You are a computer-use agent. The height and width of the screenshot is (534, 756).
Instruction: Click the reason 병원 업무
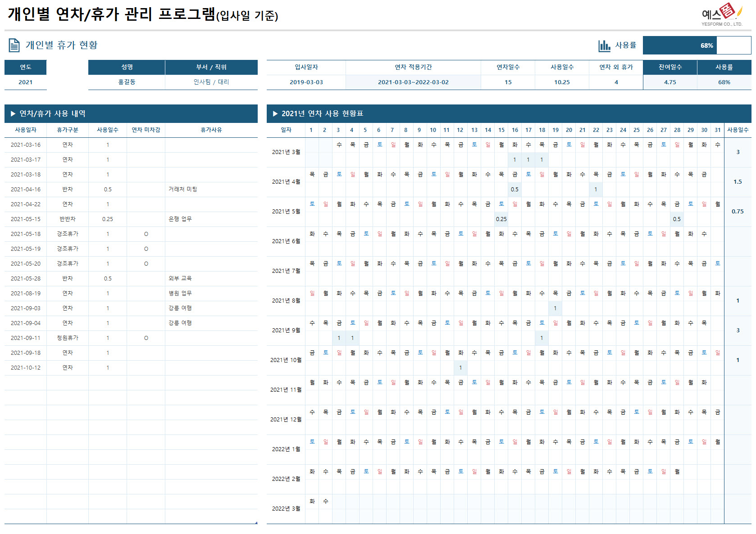click(x=180, y=294)
